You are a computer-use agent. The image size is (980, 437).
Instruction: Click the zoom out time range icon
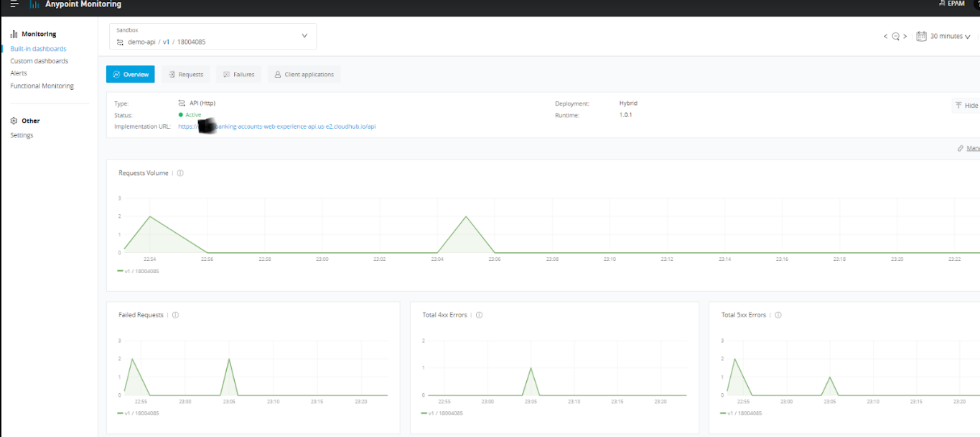(895, 37)
